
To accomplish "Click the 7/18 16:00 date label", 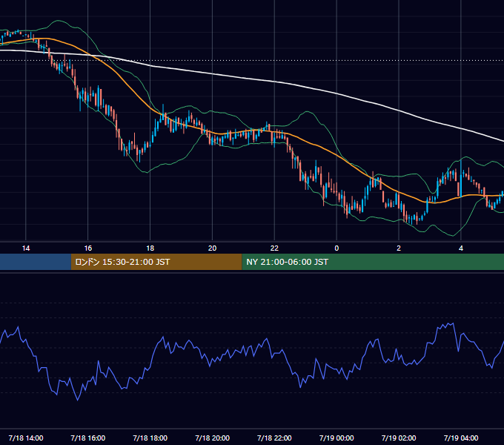I will [x=87, y=438].
